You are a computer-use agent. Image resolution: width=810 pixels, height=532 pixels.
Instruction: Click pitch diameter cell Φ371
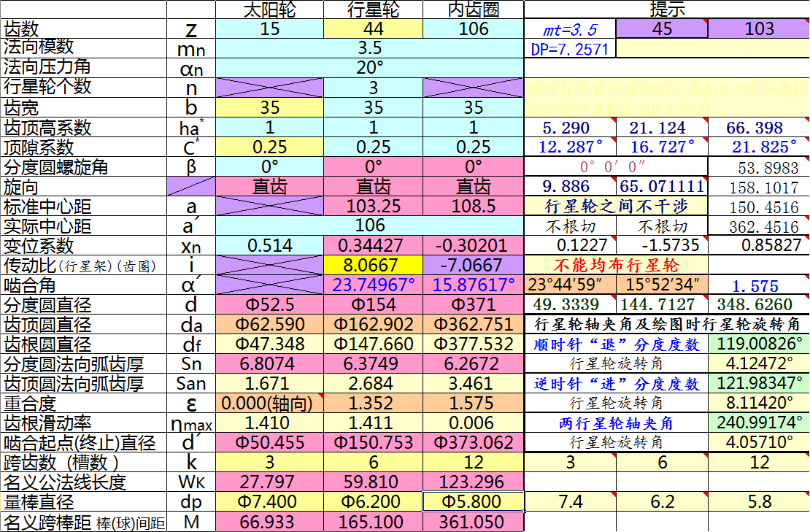[473, 304]
